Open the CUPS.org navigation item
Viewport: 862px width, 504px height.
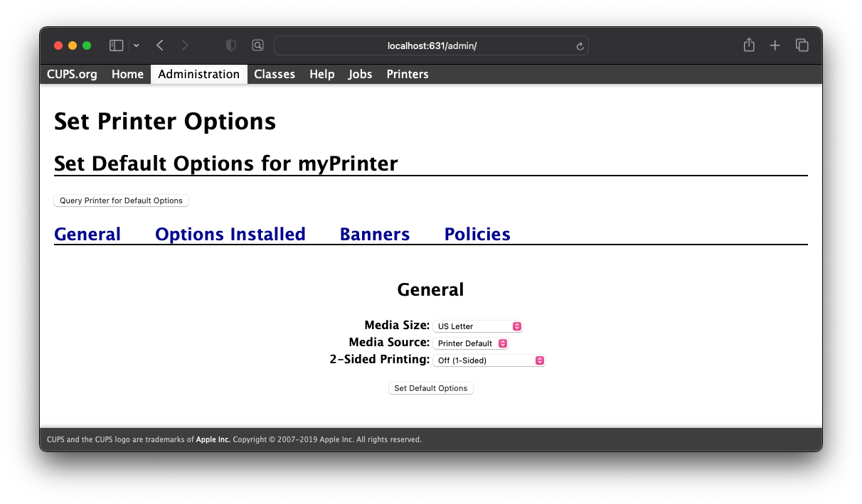coord(72,74)
